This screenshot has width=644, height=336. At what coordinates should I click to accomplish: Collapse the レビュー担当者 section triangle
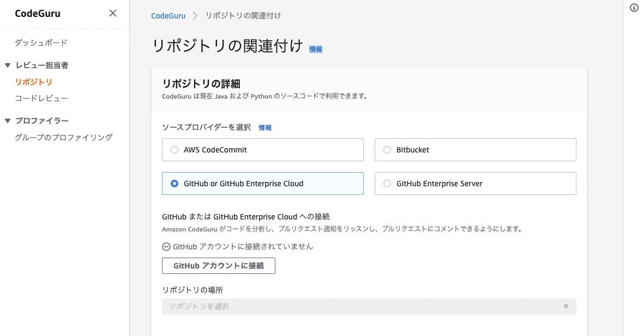pos(8,65)
